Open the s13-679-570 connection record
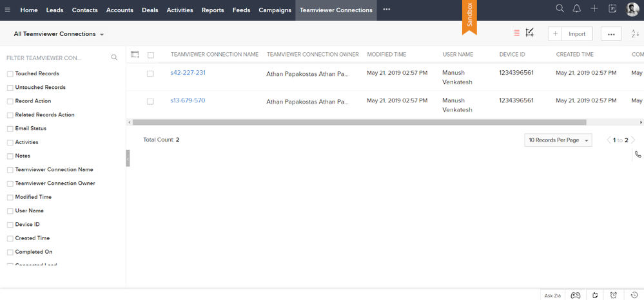 pyautogui.click(x=188, y=100)
